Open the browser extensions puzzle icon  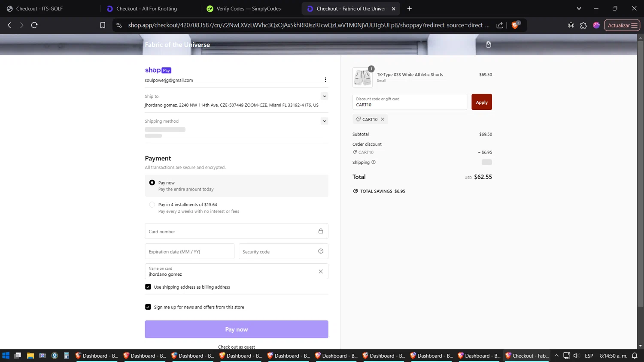coord(583,25)
